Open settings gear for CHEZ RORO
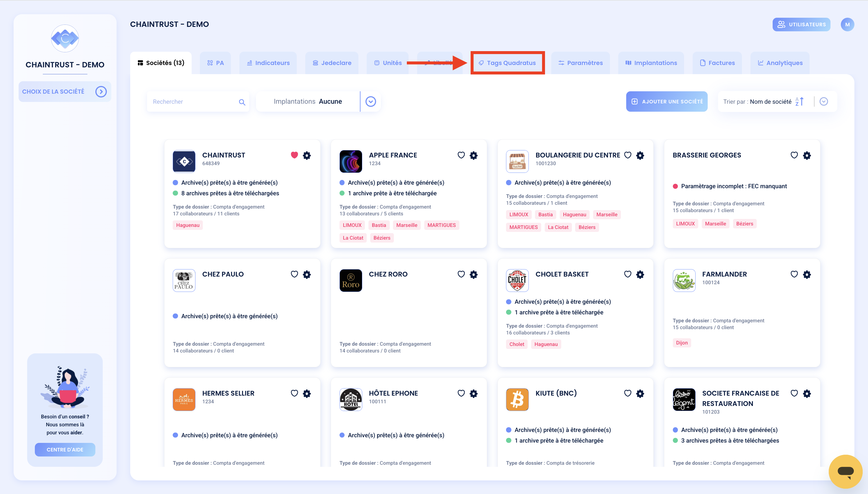Viewport: 868px width, 494px height. [x=474, y=274]
